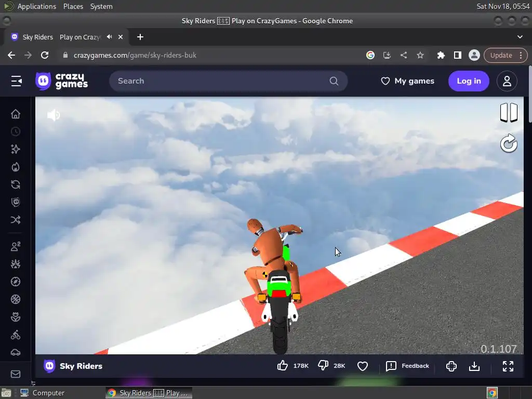This screenshot has height=399, width=532.
Task: Go back in Chrome
Action: [11, 55]
